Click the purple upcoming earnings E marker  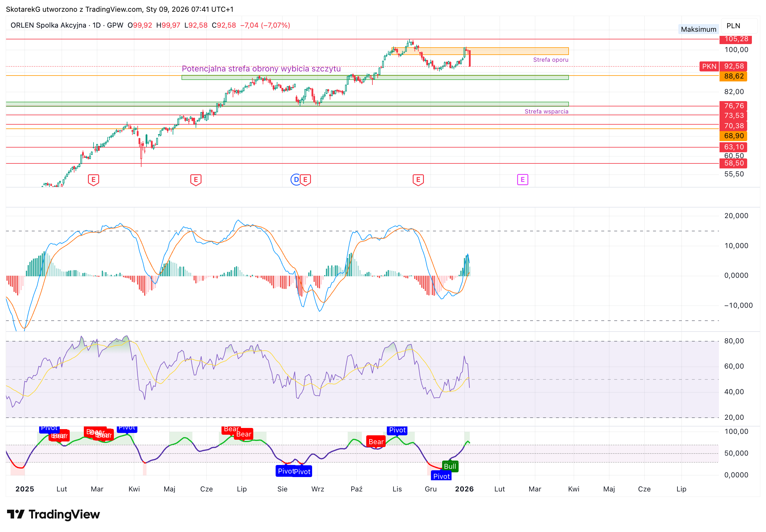522,180
